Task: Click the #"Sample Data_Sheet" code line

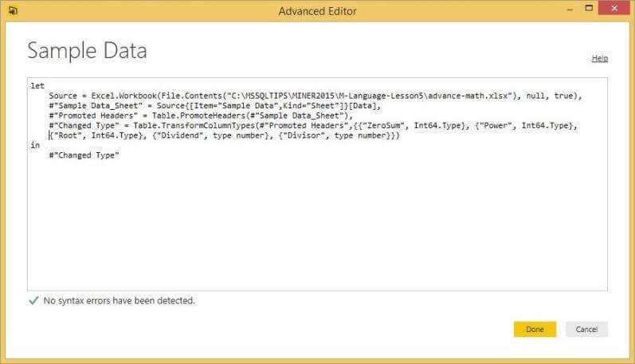Action: 215,106
